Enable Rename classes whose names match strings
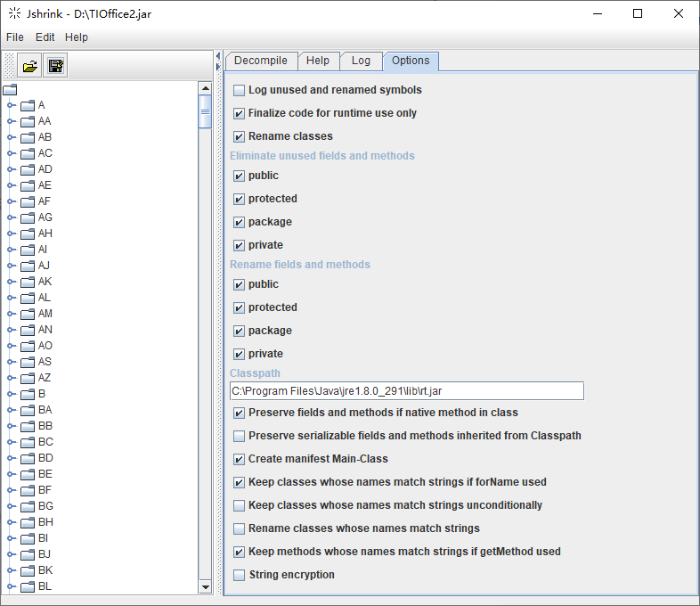Image resolution: width=700 pixels, height=606 pixels. coord(239,529)
